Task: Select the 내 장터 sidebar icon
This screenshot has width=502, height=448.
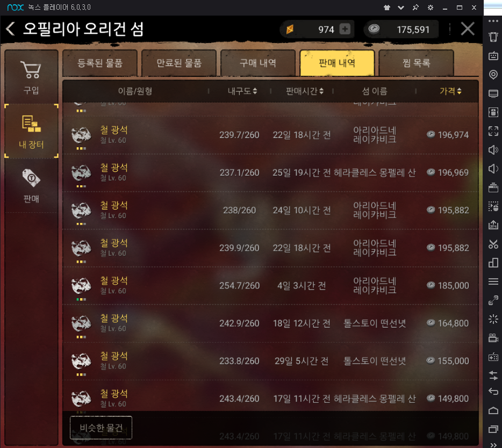Action: coord(31,131)
